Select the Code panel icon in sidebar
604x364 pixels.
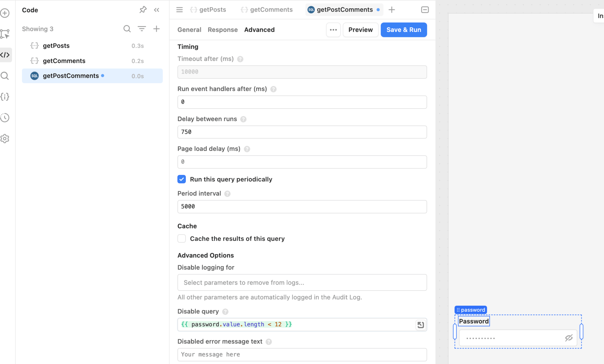5,55
